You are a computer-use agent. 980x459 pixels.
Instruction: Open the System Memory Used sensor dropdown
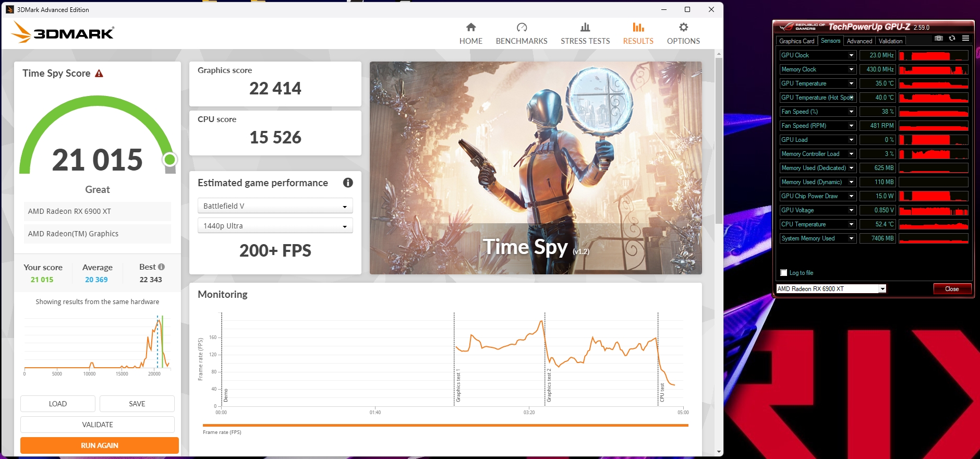coord(851,238)
